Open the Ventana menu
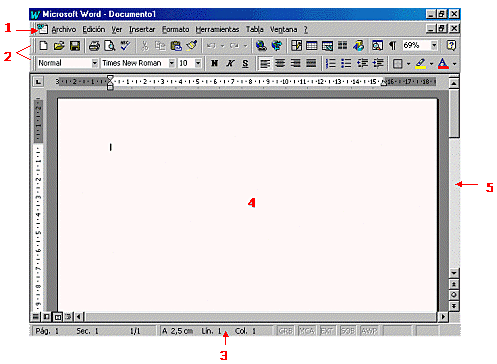497x364 pixels. click(283, 29)
